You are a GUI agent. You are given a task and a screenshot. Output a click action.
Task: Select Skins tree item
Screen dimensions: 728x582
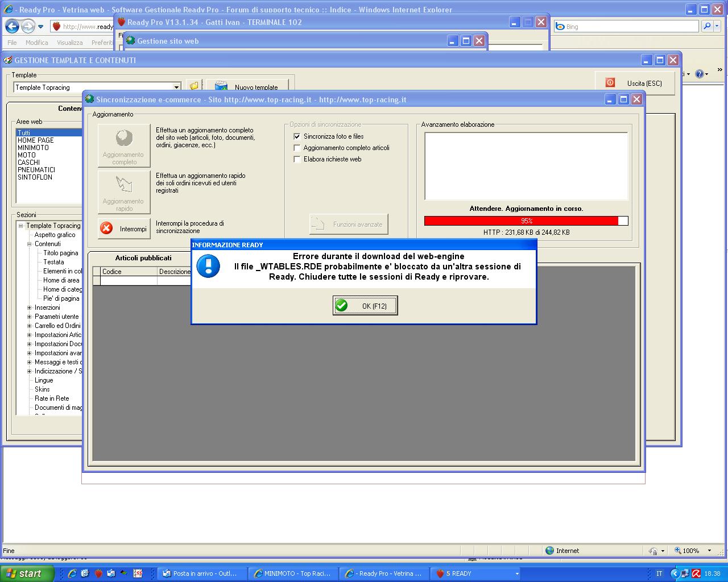point(42,389)
